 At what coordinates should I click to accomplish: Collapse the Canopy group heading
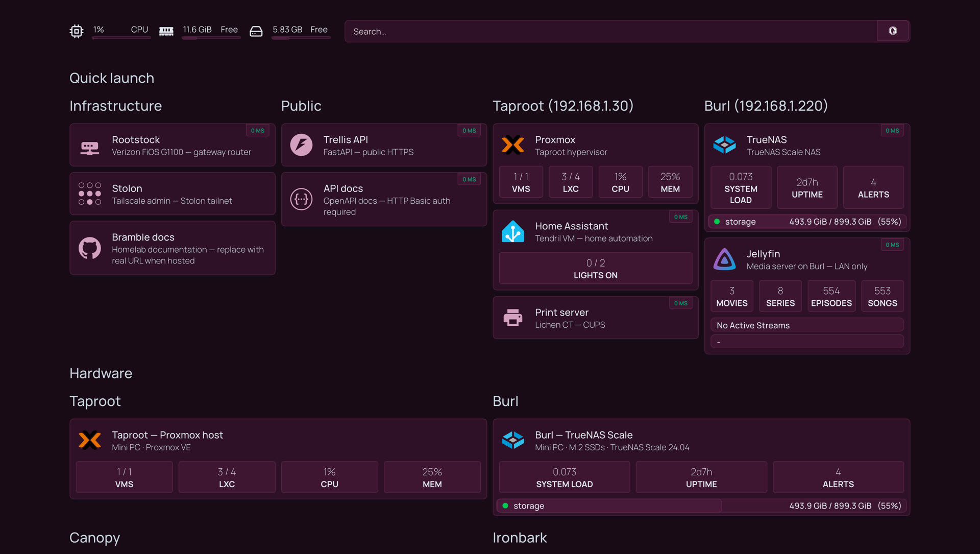point(95,538)
